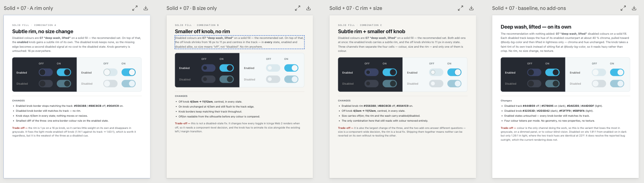The height and width of the screenshot is (183, 644).
Task: Select the highlighted intro paragraph under 'Smaller off knob, no rim'
Action: (240, 42)
